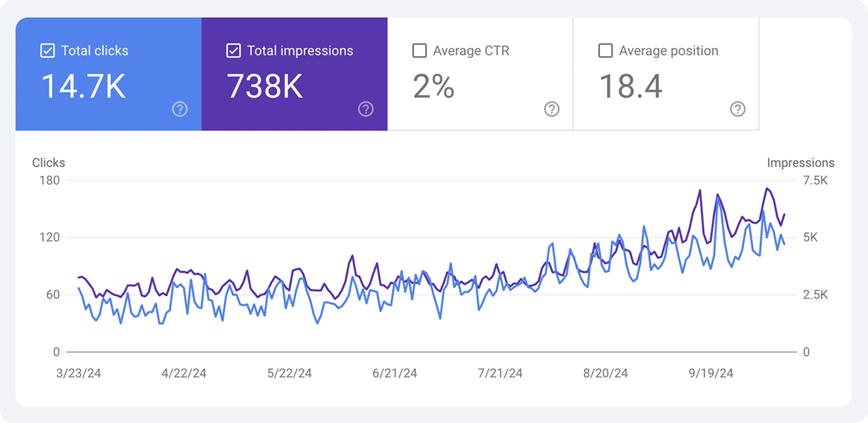
Task: Click the help icon on Total clicks card
Action: (x=180, y=109)
